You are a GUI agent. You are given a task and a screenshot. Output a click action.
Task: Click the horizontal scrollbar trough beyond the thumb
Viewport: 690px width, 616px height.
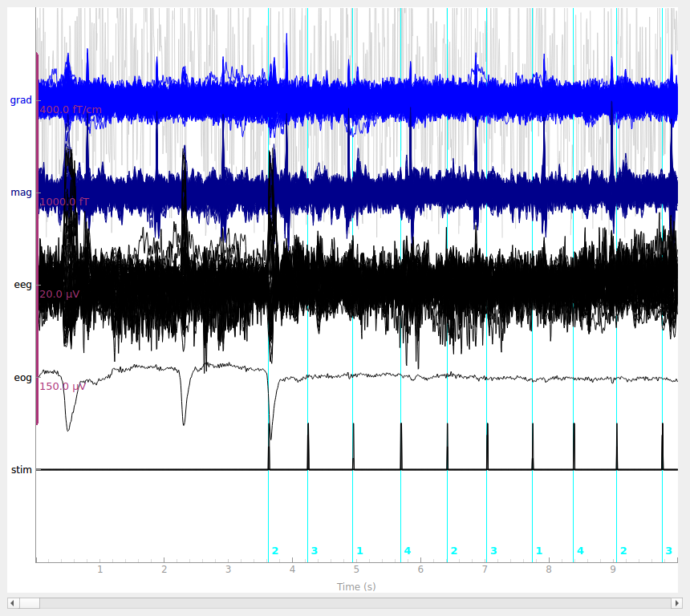(355, 603)
